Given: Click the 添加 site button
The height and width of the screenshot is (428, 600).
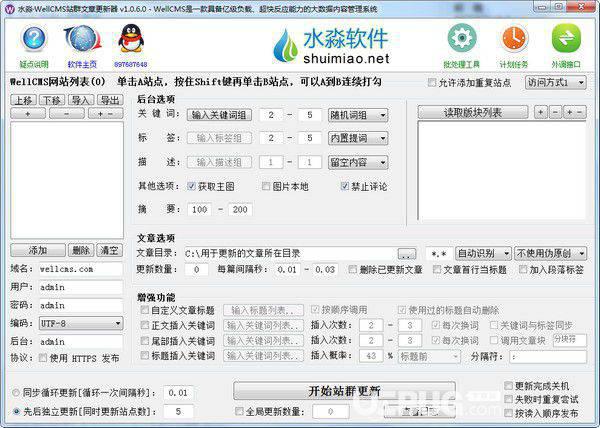Looking at the screenshot, I should tap(38, 251).
